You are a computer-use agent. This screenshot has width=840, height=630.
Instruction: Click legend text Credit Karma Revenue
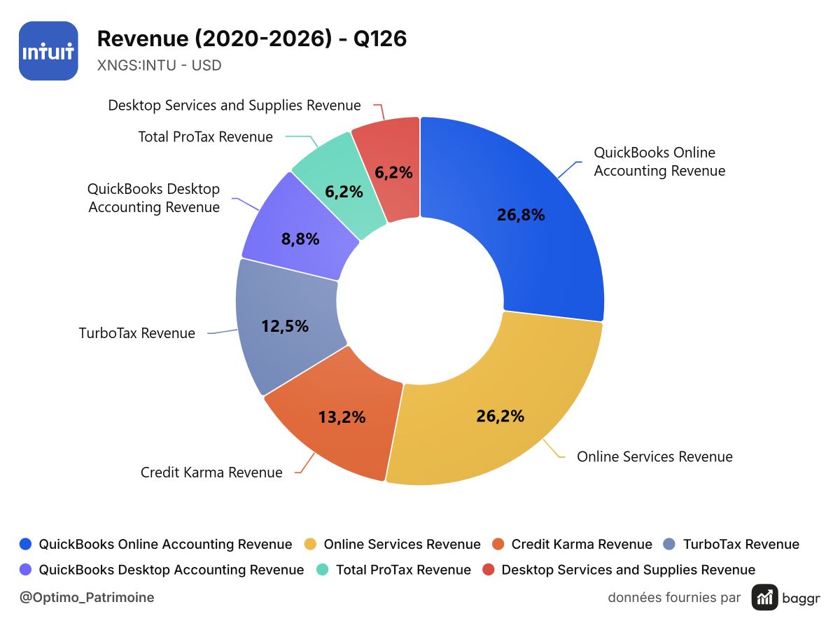(582, 545)
